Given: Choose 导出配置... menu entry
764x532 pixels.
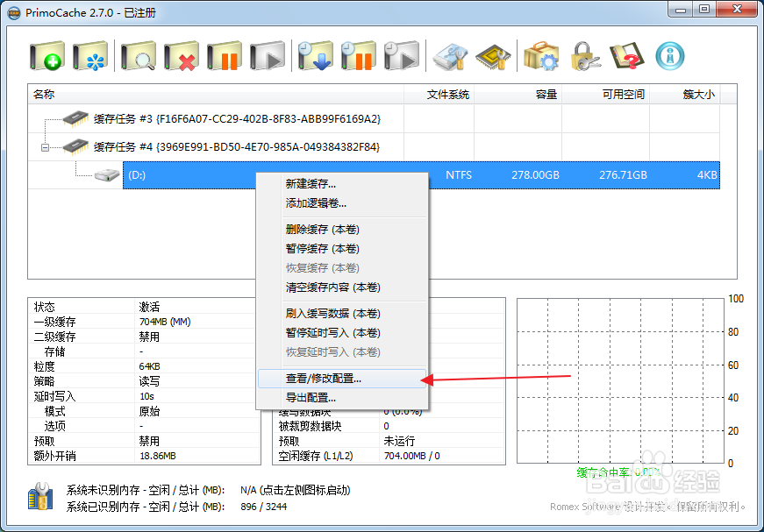Looking at the screenshot, I should (x=342, y=398).
